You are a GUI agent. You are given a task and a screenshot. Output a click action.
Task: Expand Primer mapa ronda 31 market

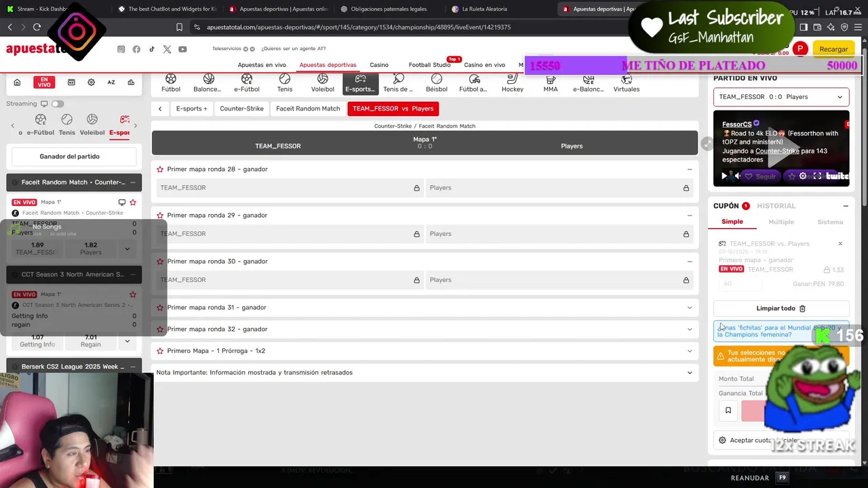(x=690, y=308)
